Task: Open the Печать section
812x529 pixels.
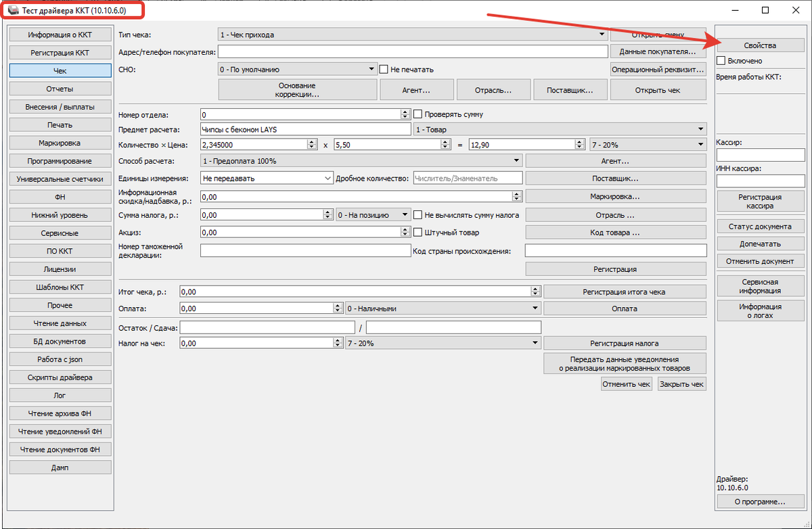Action: tap(60, 124)
